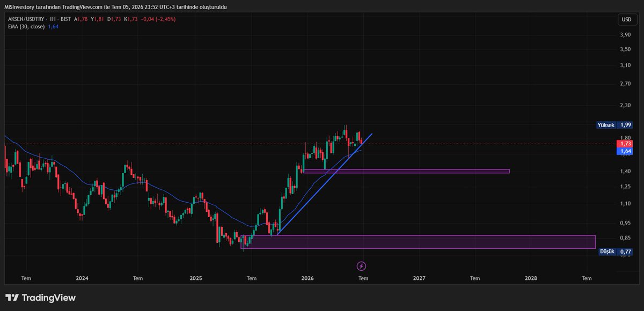Click the Y1,81 high value
644x311 pixels.
pyautogui.click(x=97, y=19)
